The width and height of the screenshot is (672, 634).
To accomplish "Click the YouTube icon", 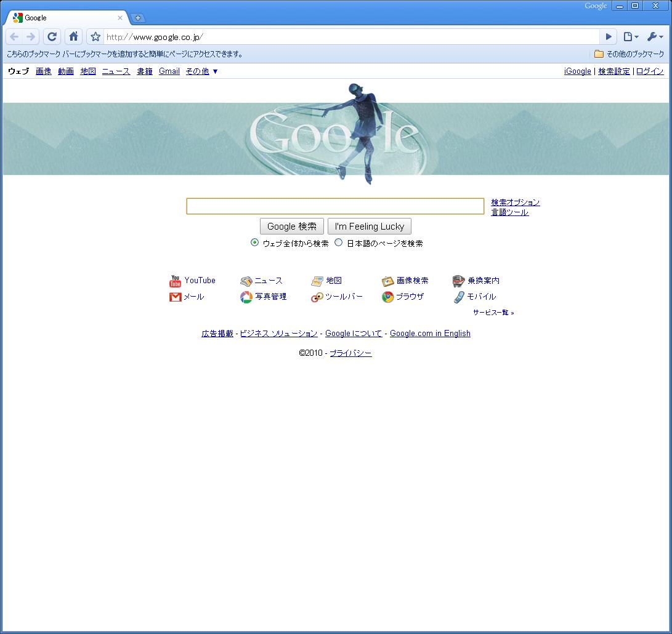I will tap(175, 281).
